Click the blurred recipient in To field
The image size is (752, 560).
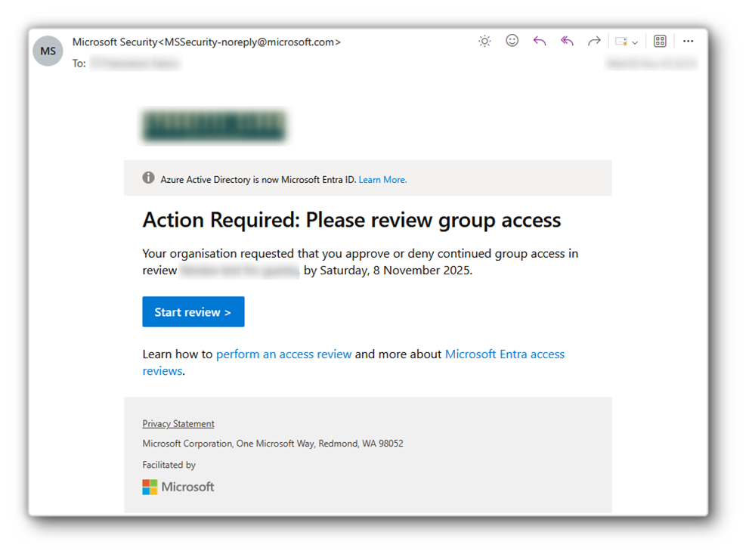tap(135, 64)
